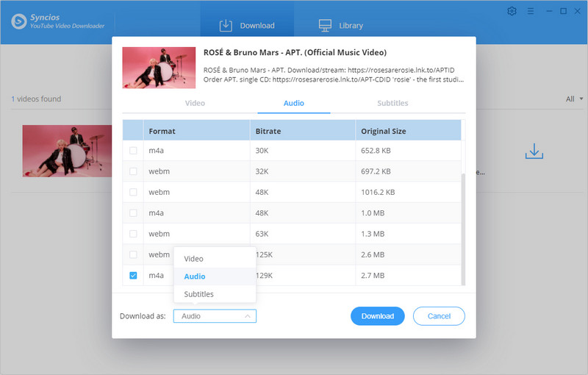Click the Bitrate column header
Image resolution: width=588 pixels, height=375 pixels.
(303, 131)
